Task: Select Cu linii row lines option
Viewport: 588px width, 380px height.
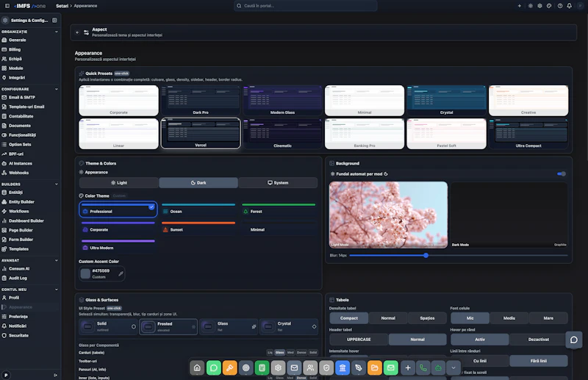Action: 480,361
